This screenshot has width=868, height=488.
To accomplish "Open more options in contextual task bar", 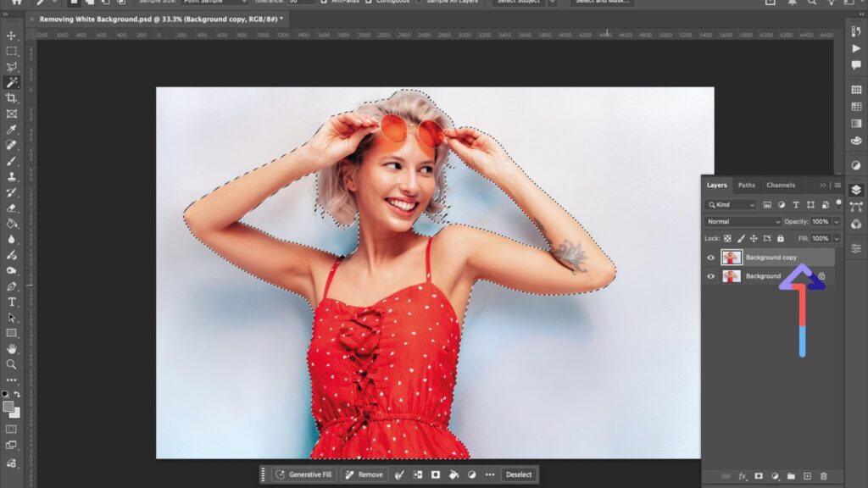I will point(490,474).
